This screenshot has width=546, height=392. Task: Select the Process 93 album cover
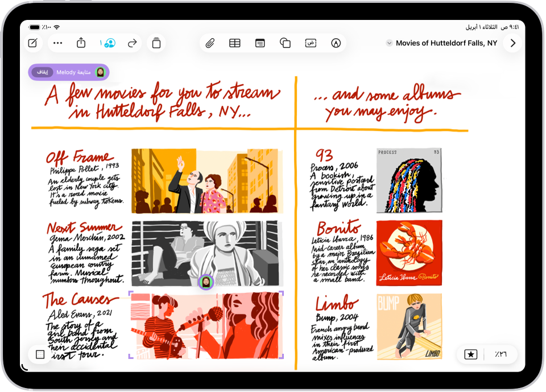coord(409,180)
